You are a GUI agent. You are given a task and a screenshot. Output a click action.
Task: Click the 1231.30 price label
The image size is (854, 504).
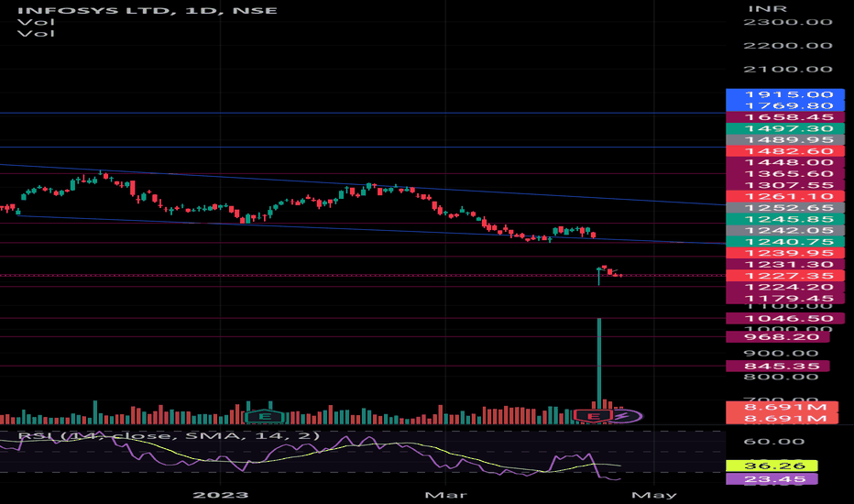tap(785, 265)
